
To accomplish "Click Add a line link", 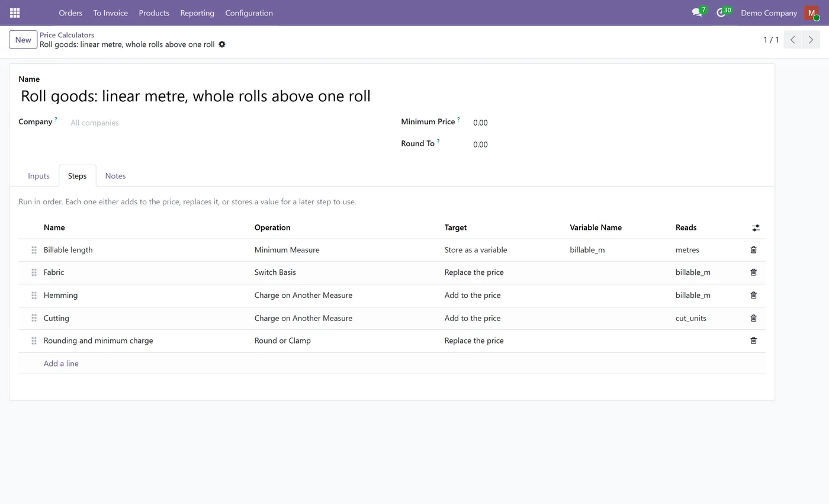I will tap(61, 364).
